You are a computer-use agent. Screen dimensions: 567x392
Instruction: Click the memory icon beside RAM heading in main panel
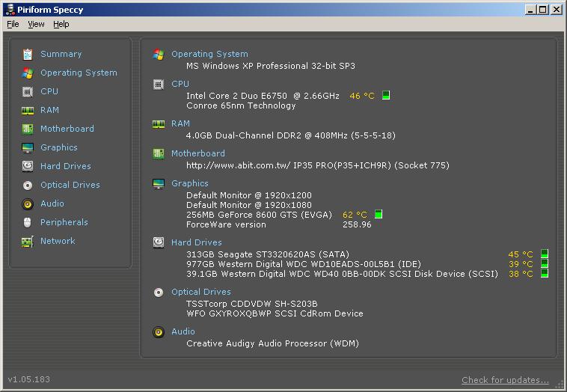coord(159,124)
